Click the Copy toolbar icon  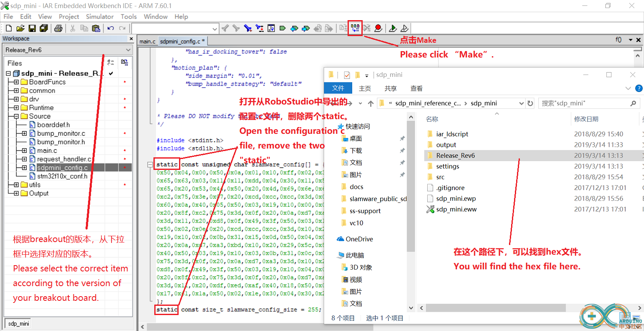pyautogui.click(x=84, y=29)
